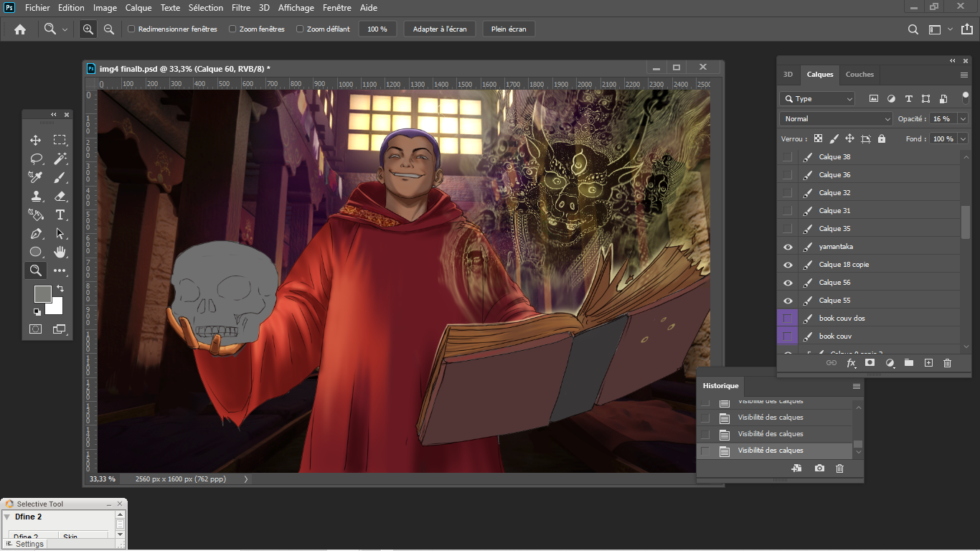Expand the Opacité value dropdown arrow
Image resolution: width=980 pixels, height=551 pixels.
coord(963,119)
